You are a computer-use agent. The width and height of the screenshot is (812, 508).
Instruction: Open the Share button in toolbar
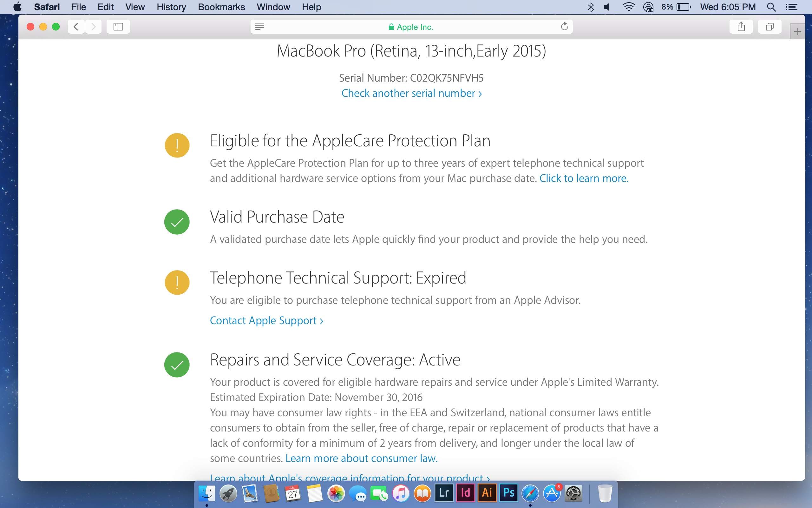pos(741,27)
